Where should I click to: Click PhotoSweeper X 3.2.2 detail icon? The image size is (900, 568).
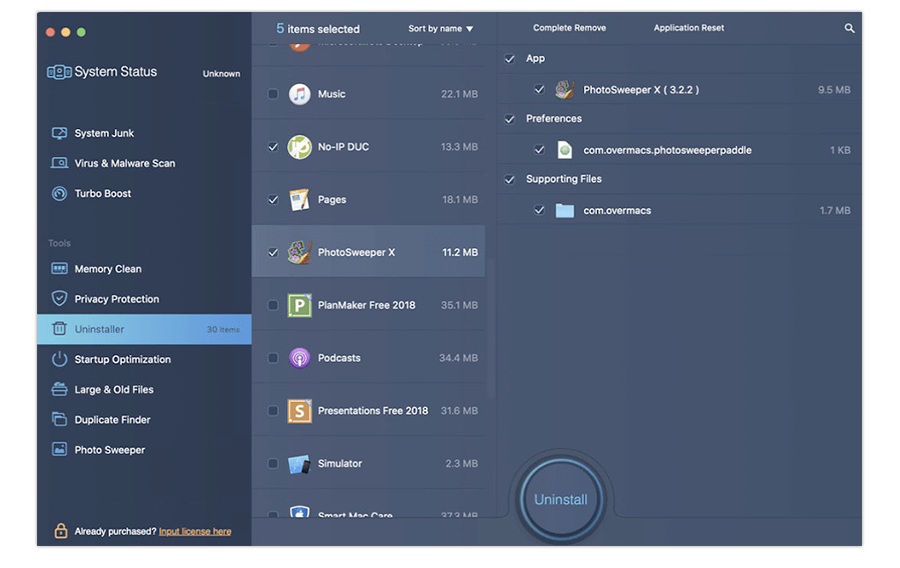click(565, 90)
